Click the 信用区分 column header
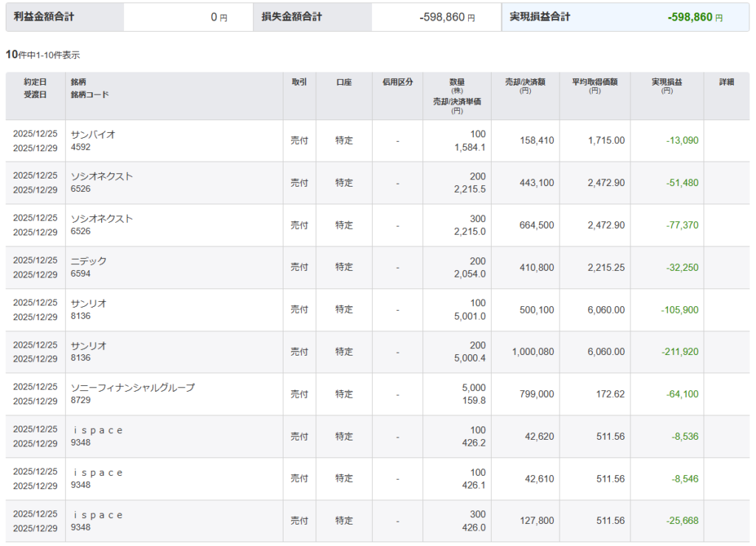 tap(397, 83)
